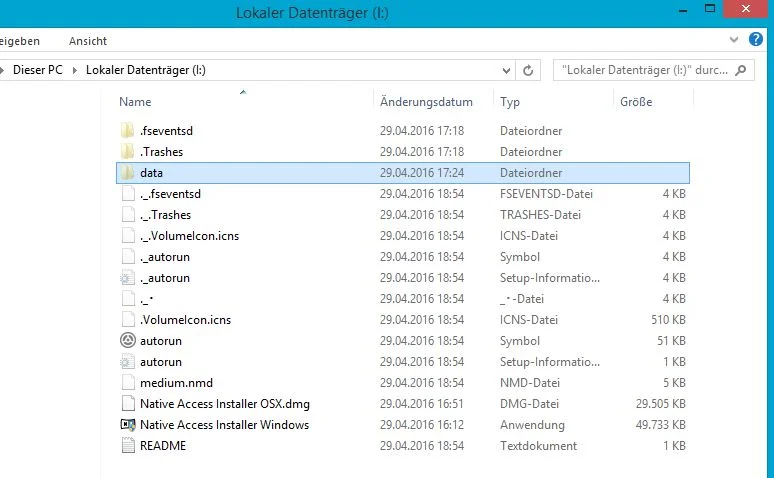The height and width of the screenshot is (478, 774).
Task: Click the README text document icon
Action: [128, 445]
